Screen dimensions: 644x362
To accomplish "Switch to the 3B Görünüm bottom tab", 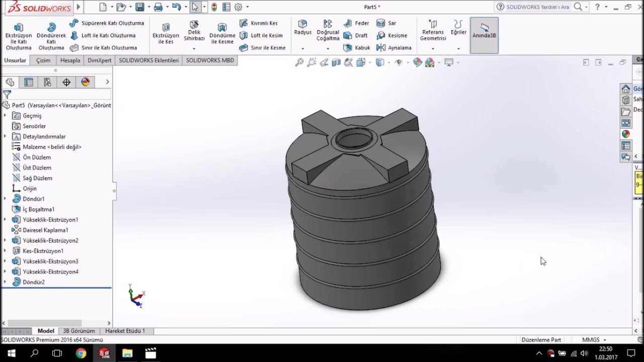I will (x=79, y=331).
